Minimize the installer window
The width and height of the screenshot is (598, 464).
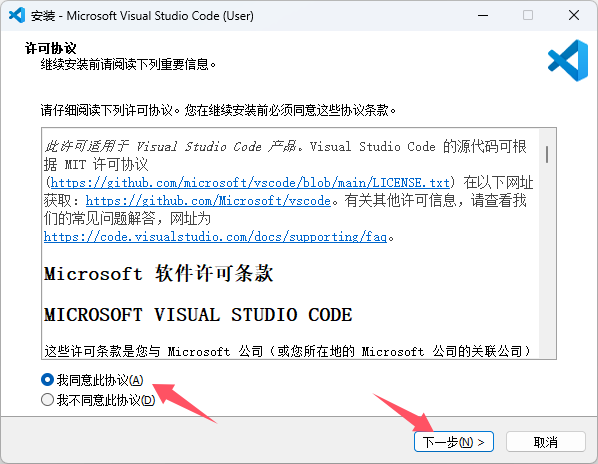click(483, 15)
